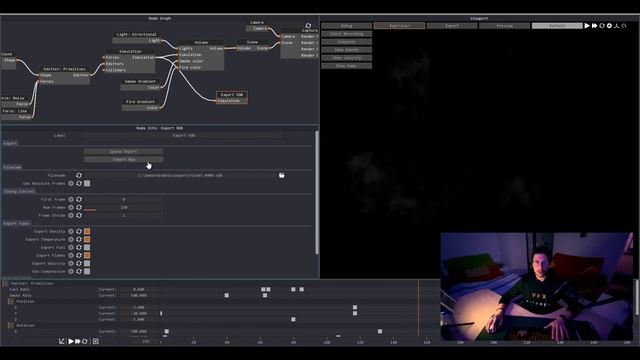This screenshot has width=640, height=360.
Task: Click the timeline graph editor icon
Action: coord(62,341)
